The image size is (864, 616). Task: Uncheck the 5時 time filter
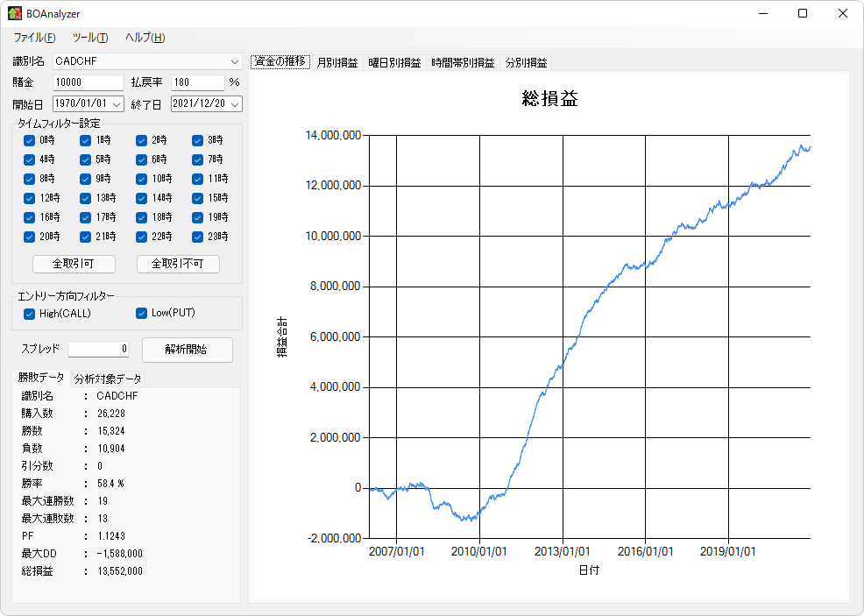pos(85,159)
